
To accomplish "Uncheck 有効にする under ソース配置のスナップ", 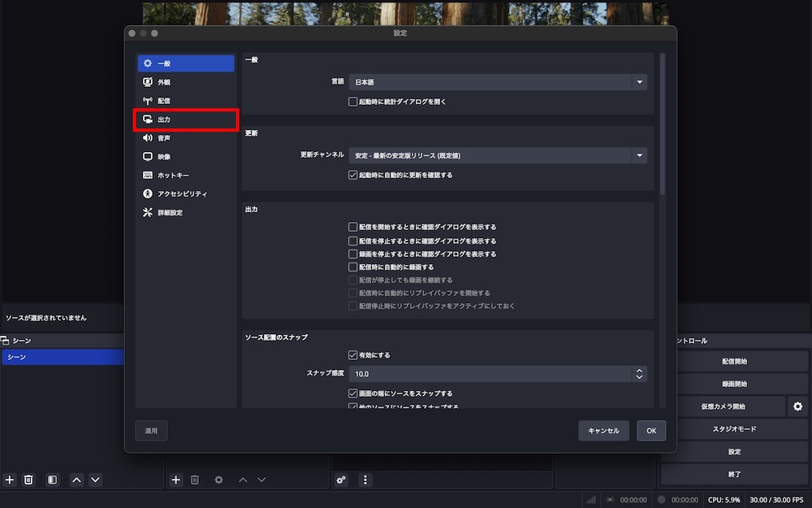I will click(352, 355).
